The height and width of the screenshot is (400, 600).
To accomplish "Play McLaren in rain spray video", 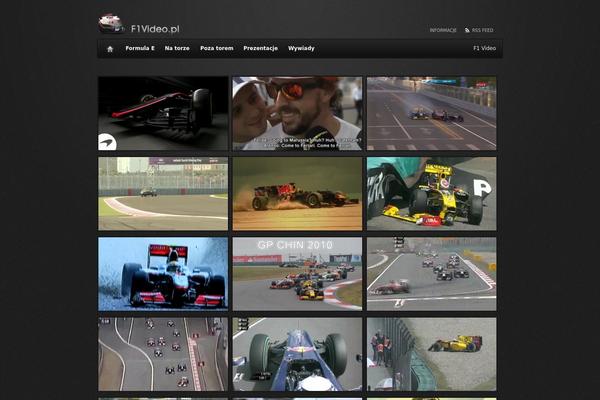I will (x=163, y=274).
